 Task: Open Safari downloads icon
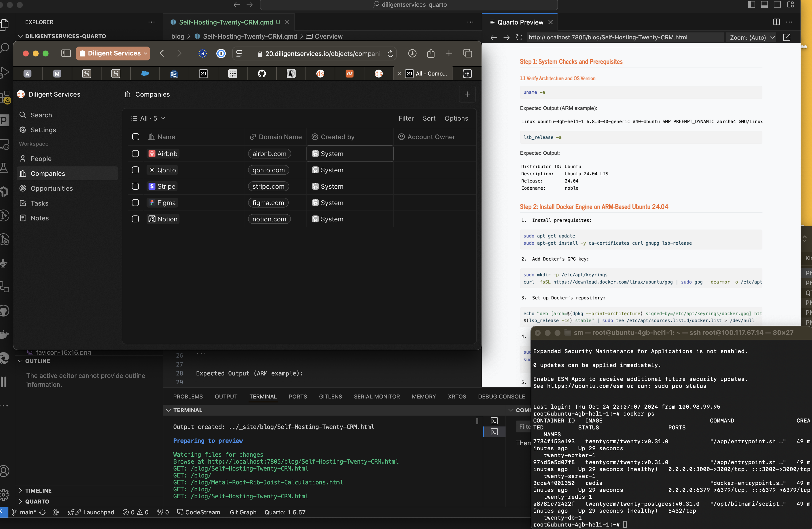coord(412,53)
